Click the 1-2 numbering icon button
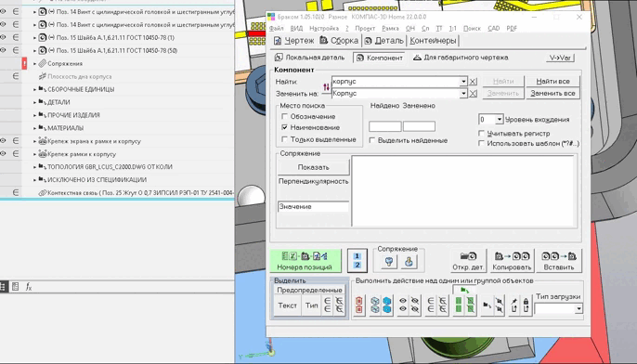Viewport: 637px width, 364px height. pos(357,260)
